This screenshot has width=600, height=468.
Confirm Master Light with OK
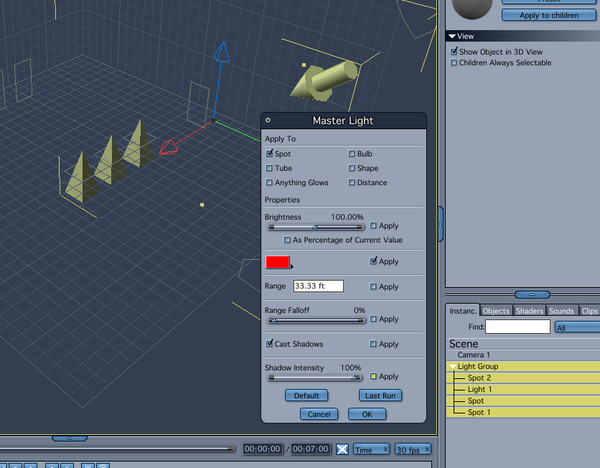[367, 414]
